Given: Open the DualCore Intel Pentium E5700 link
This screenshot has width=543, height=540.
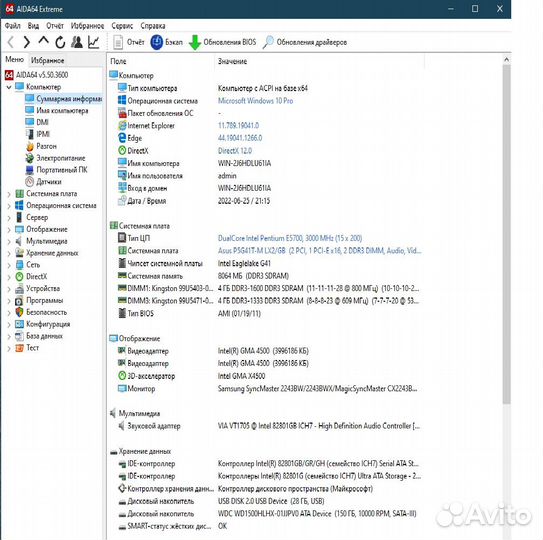Looking at the screenshot, I should click(x=290, y=238).
